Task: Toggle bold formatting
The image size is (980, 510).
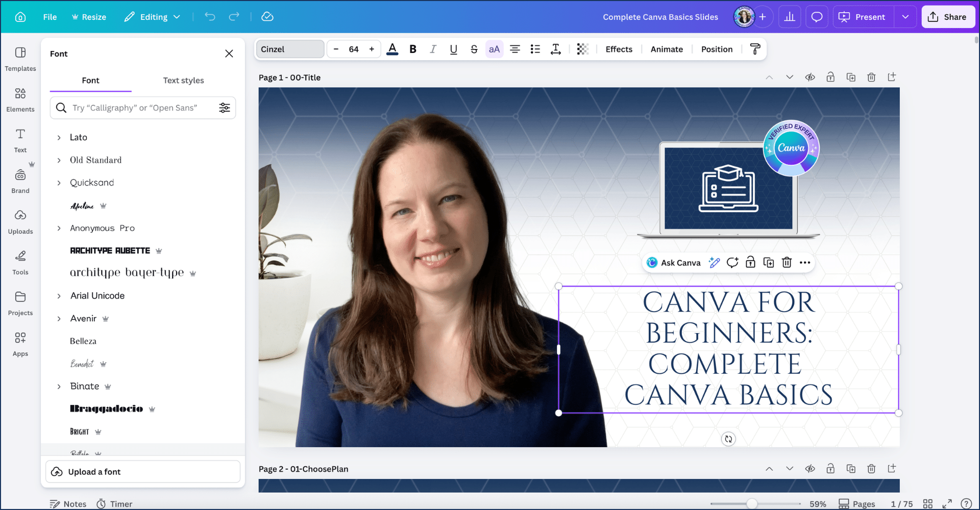Action: coord(413,49)
